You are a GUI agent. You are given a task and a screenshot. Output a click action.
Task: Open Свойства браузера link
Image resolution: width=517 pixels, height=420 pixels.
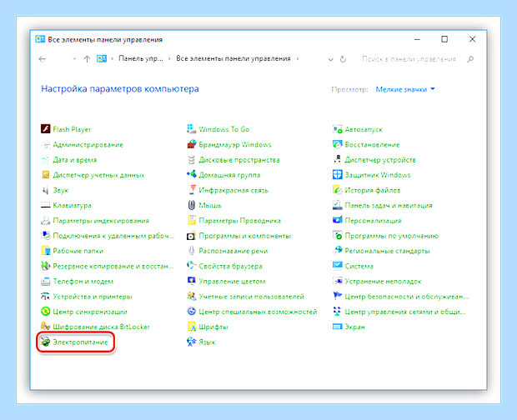(x=230, y=266)
